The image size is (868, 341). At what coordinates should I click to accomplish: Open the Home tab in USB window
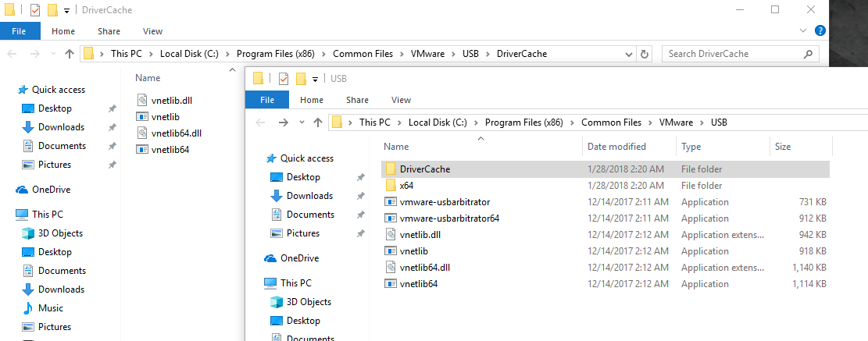click(312, 100)
